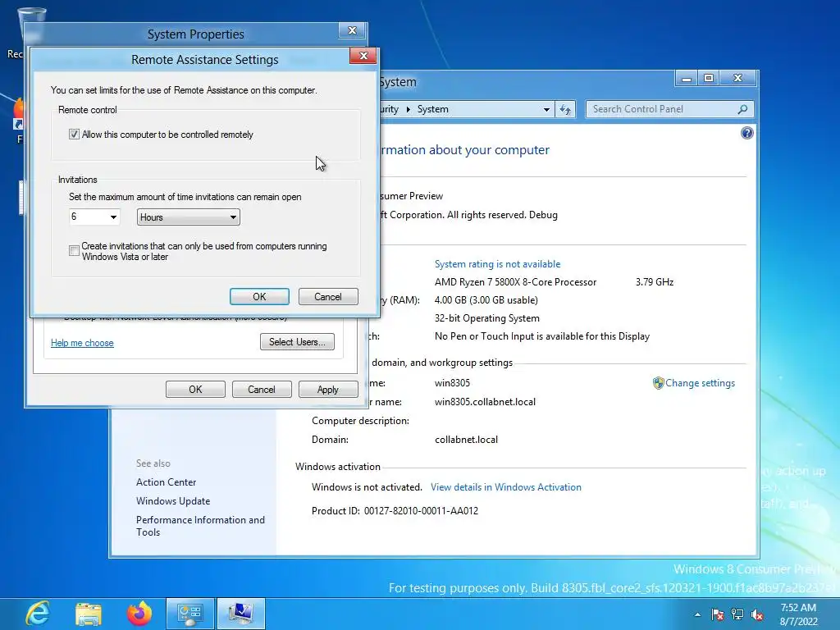The height and width of the screenshot is (630, 840).
Task: Click in Search Control Panel field
Action: click(662, 109)
